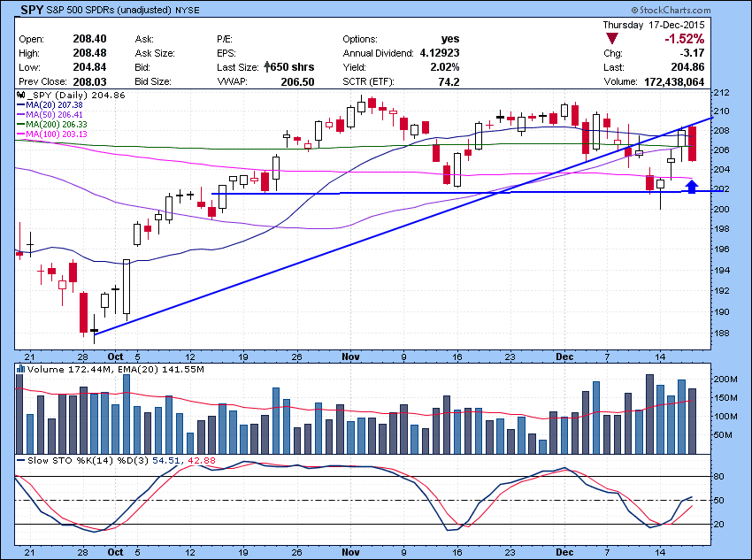
Task: Click the 'Slow STO %K(14) %D(3)' indicator label
Action: pos(88,460)
